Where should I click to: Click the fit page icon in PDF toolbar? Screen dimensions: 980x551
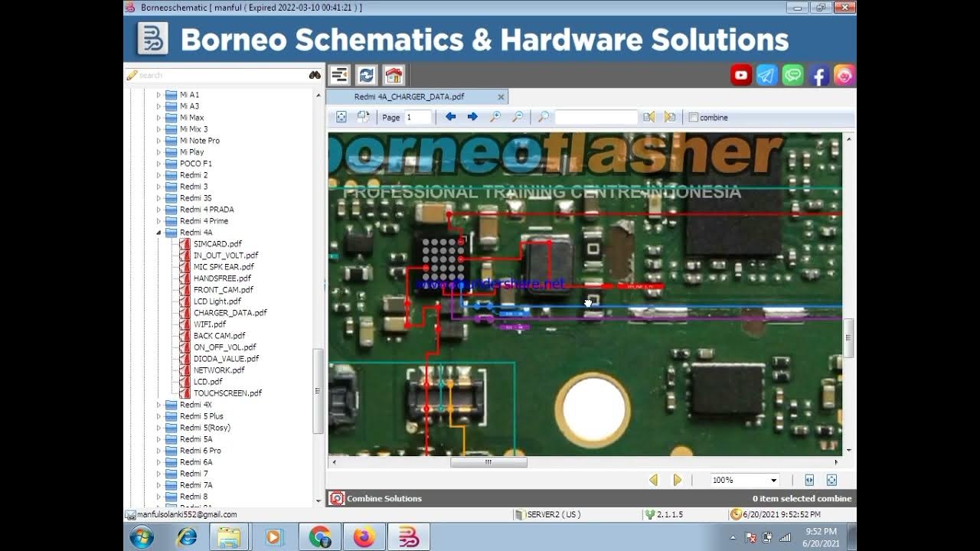(341, 117)
